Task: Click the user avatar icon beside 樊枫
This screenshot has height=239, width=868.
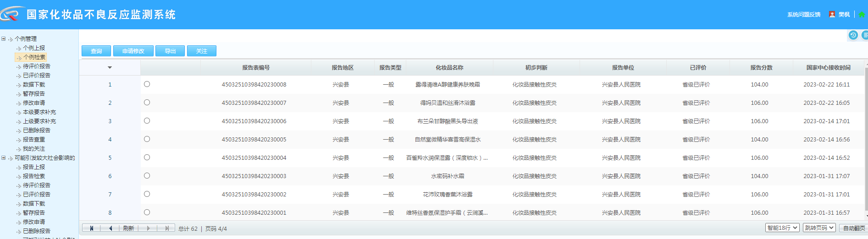Action: [x=832, y=15]
